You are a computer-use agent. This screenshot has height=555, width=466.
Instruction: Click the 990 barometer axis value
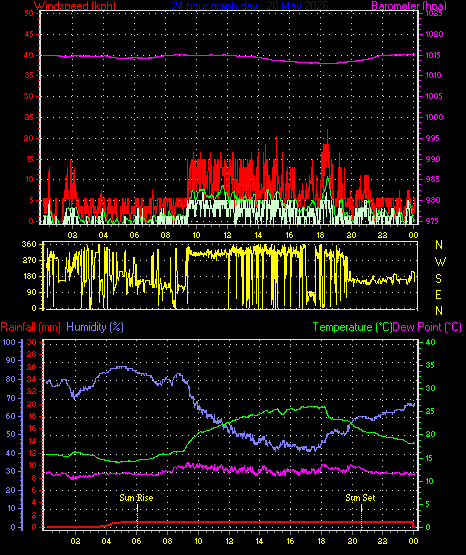(x=434, y=159)
